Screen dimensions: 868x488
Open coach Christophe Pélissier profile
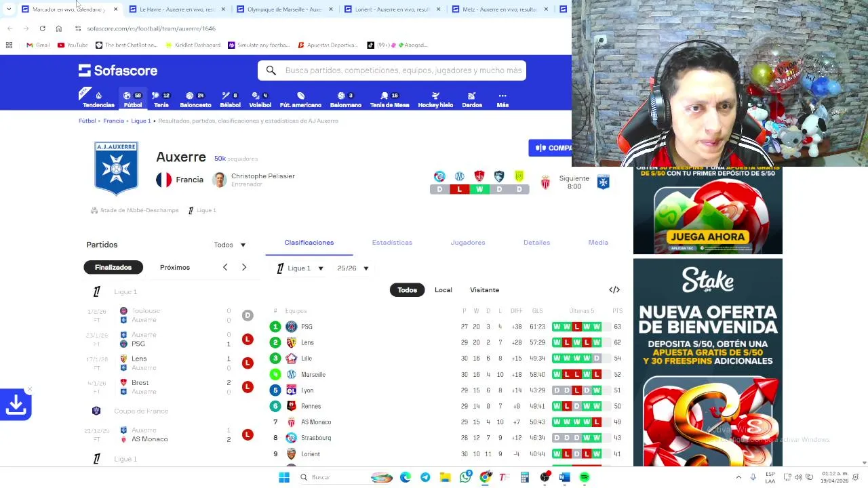tap(254, 180)
